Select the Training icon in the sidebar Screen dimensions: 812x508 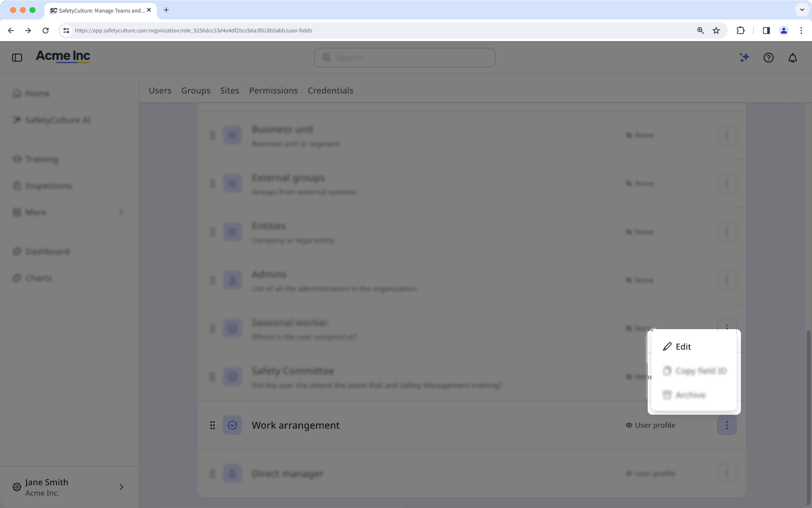(17, 159)
